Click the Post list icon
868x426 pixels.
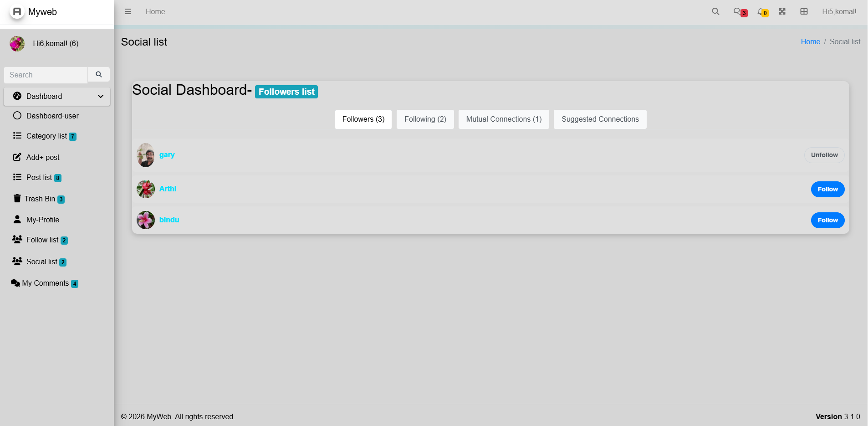17,177
